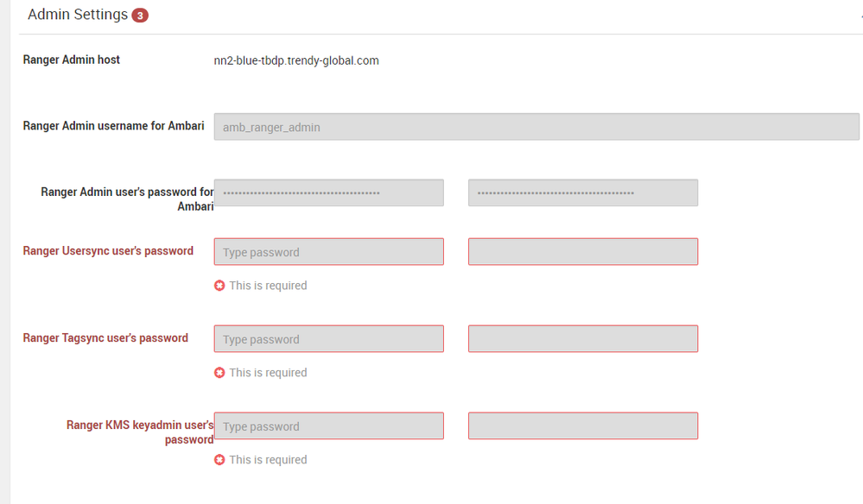Click the red error icon under Usersync password
This screenshot has width=863, height=504.
tap(219, 286)
